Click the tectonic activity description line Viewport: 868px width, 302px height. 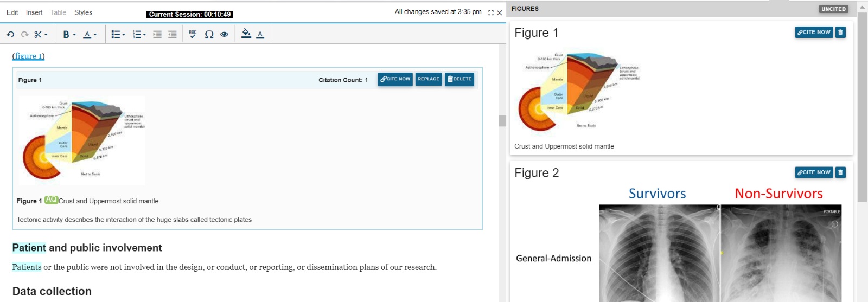pos(134,220)
